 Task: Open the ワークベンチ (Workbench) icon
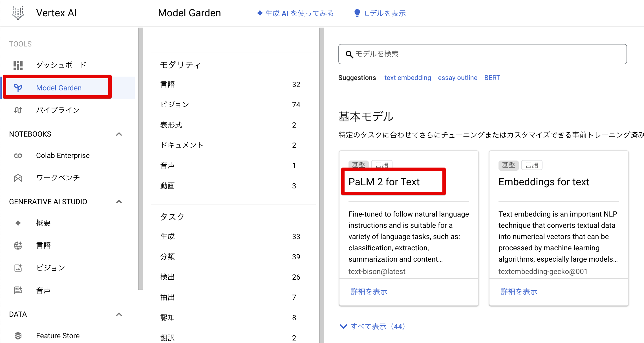(18, 178)
